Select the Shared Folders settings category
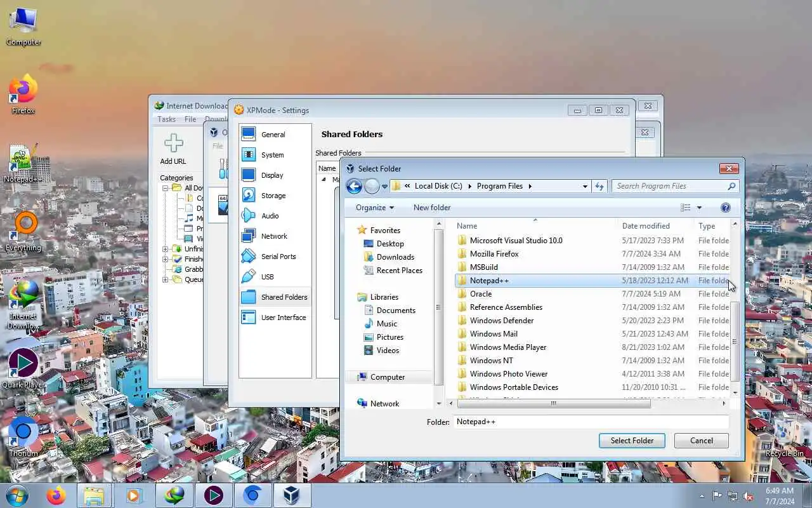 275,297
